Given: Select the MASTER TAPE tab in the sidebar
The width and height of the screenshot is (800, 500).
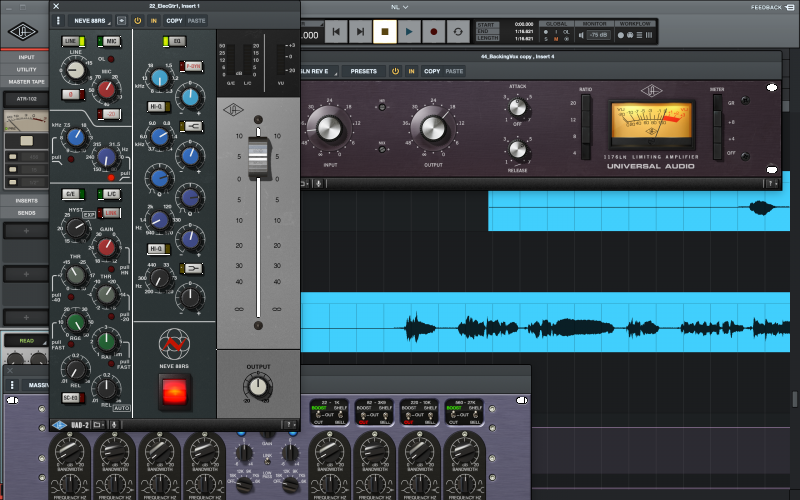Looking at the screenshot, I should point(27,82).
